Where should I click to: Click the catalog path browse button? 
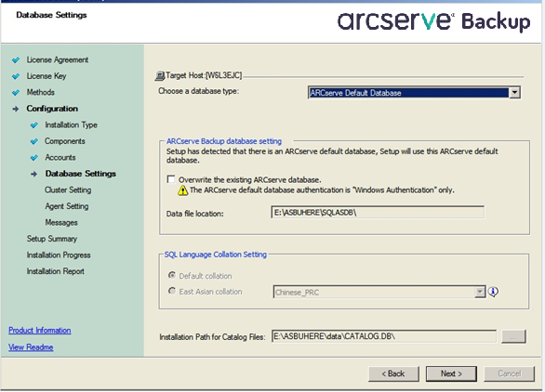[x=513, y=336]
